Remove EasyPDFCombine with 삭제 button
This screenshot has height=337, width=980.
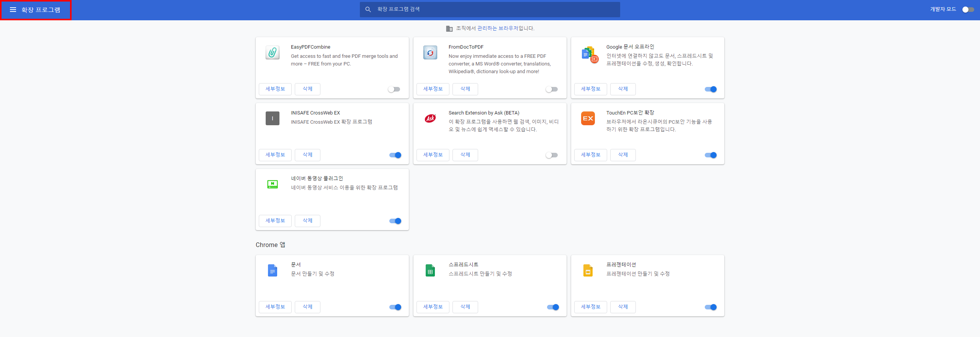pos(307,89)
